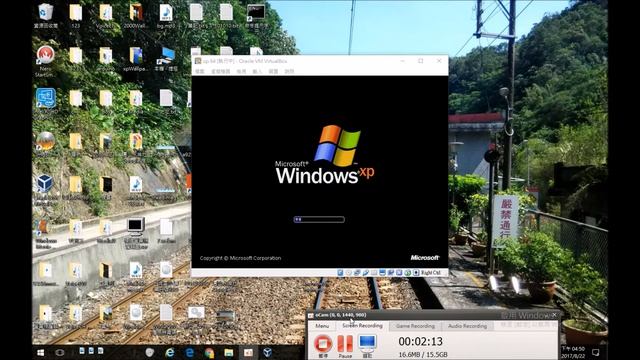Open the Windows Start menu
Viewport: 640px width, 360px height.
click(40, 353)
